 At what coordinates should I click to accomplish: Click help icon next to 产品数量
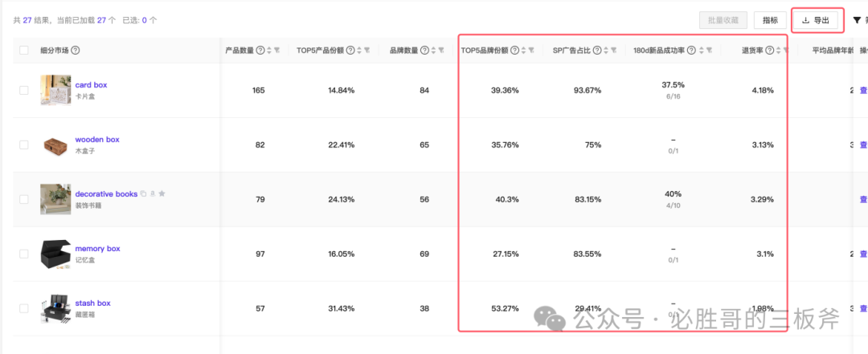260,51
